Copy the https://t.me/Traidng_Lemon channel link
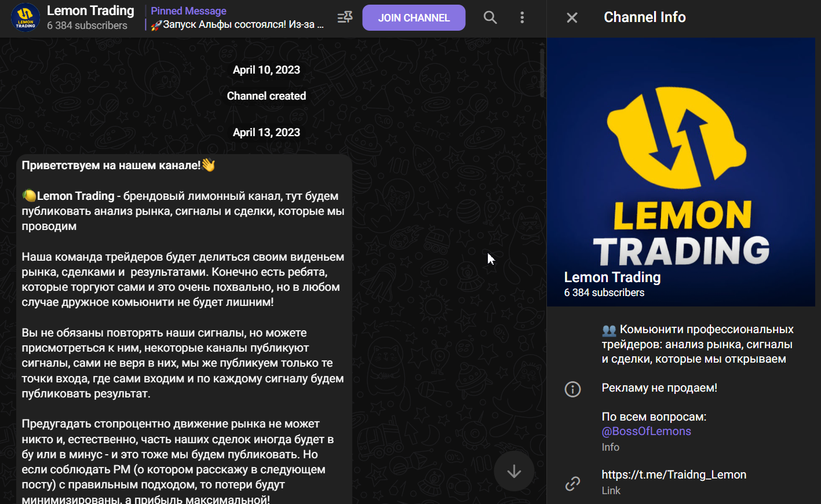 (x=674, y=474)
